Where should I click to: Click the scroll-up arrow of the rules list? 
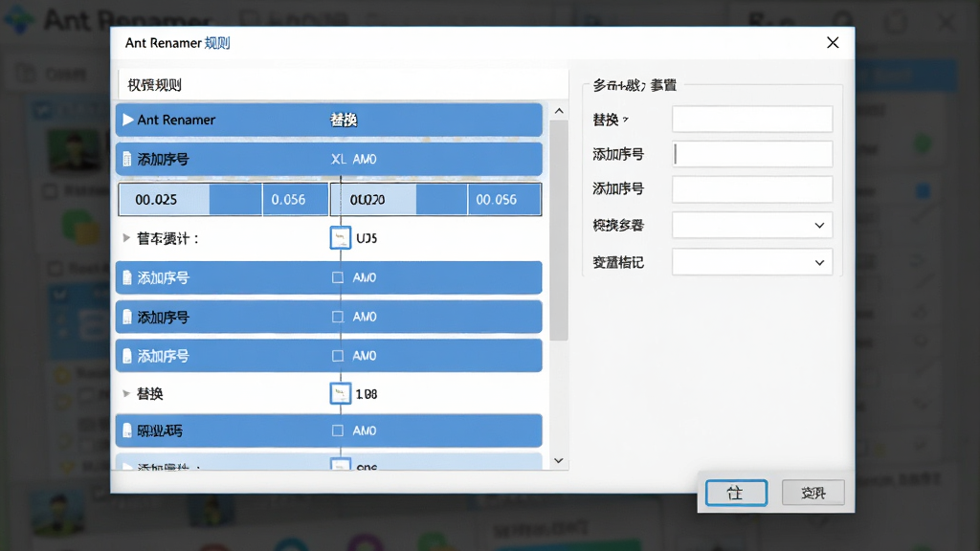click(559, 111)
